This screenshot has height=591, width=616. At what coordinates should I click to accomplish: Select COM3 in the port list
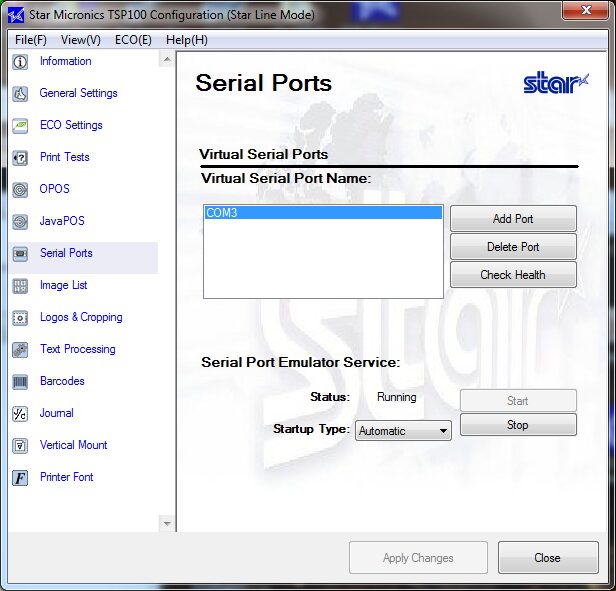coord(323,213)
